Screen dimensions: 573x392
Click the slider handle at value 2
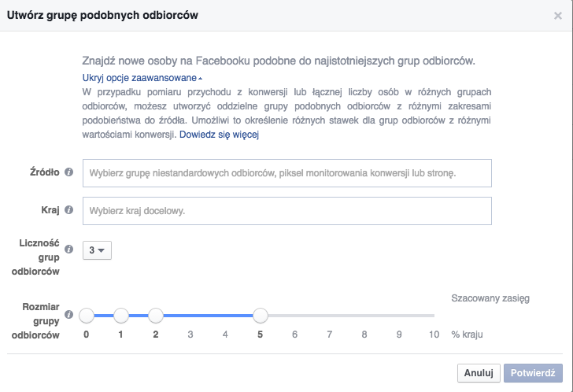[156, 316]
